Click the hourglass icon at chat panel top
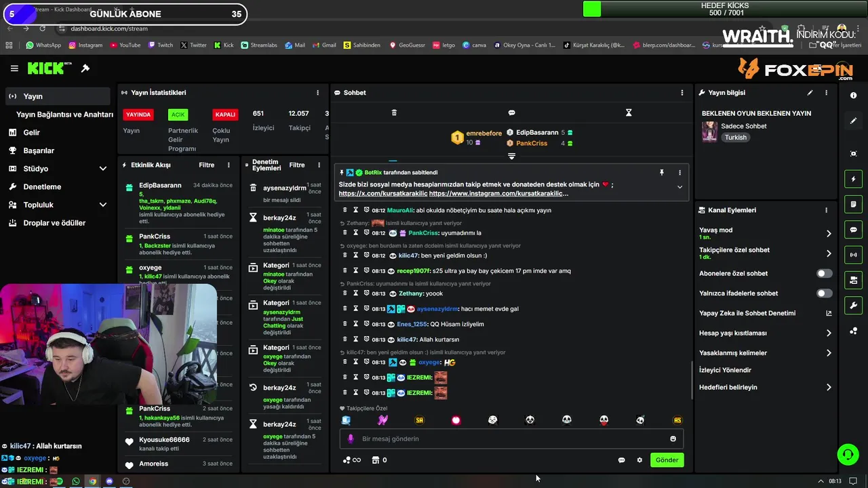Screen dimensions: 868x488 pyautogui.click(x=629, y=113)
